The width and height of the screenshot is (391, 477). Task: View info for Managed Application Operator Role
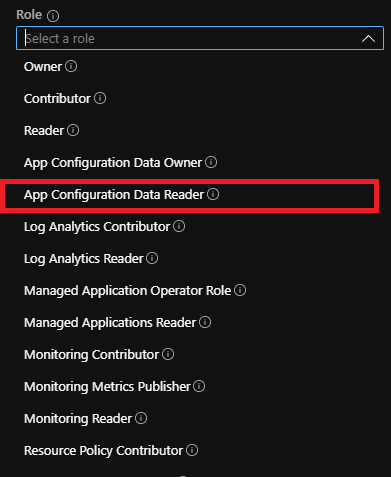[x=240, y=290]
